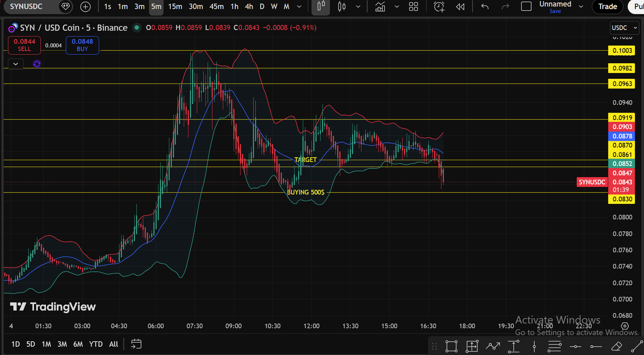Open the Trade panel

coord(608,6)
